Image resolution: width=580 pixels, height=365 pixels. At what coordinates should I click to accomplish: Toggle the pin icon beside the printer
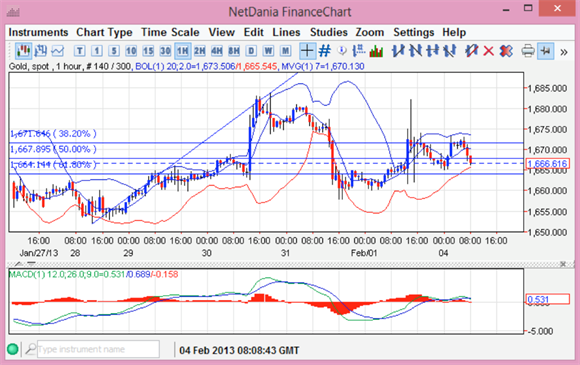tap(546, 51)
